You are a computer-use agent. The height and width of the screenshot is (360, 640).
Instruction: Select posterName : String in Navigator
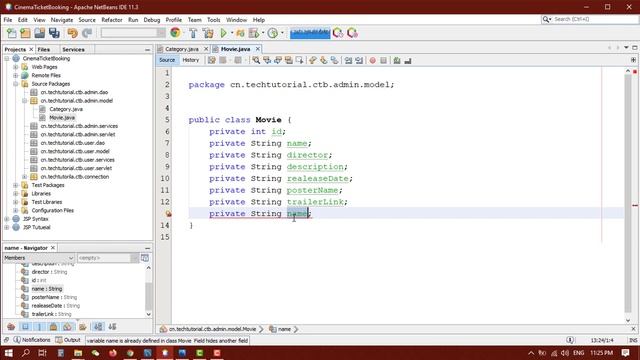click(54, 297)
